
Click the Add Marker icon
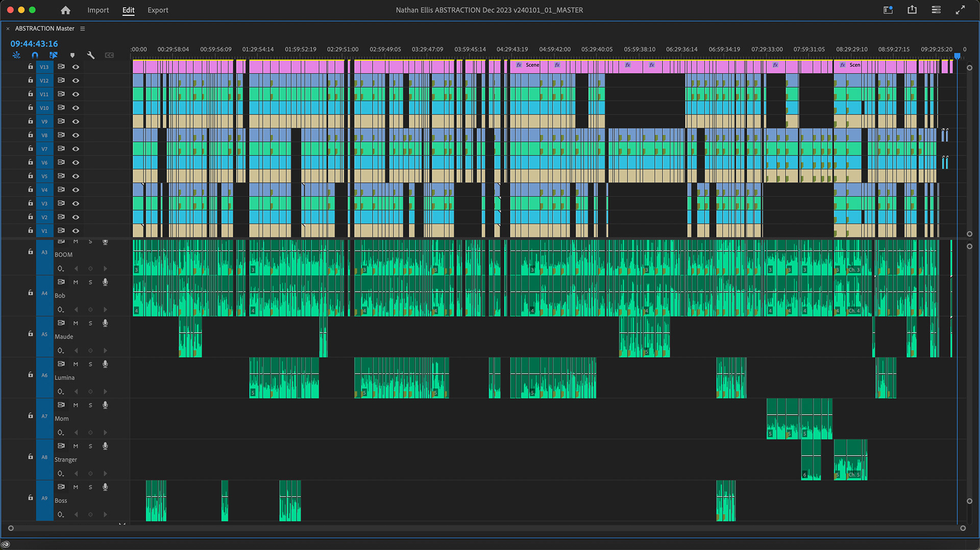[72, 55]
